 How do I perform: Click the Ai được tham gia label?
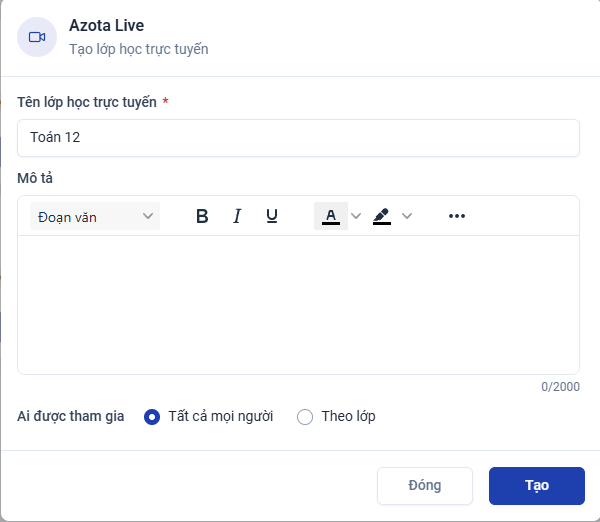(x=70, y=416)
